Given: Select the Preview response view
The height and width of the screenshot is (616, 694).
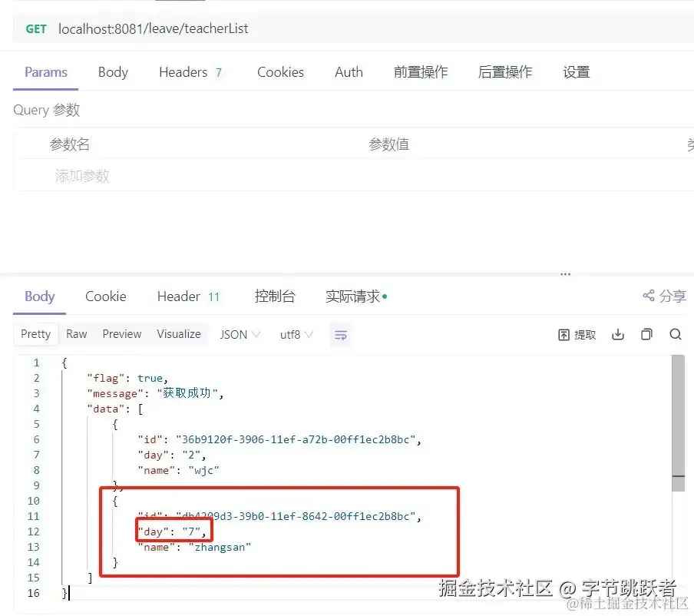Looking at the screenshot, I should pos(121,334).
